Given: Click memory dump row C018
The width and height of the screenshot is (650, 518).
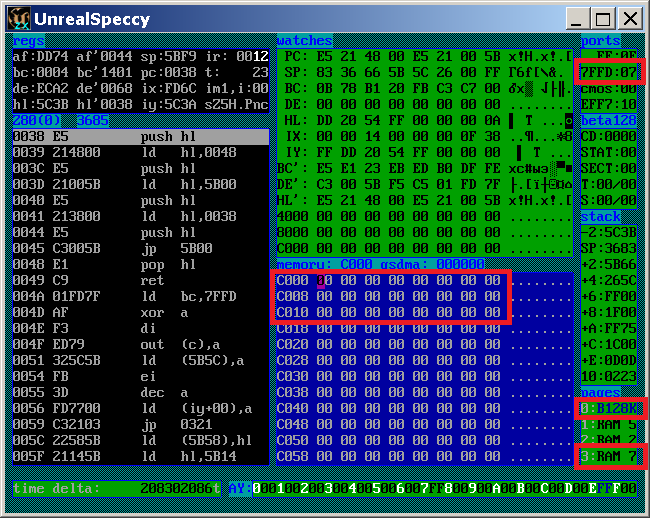Looking at the screenshot, I should coord(425,329).
